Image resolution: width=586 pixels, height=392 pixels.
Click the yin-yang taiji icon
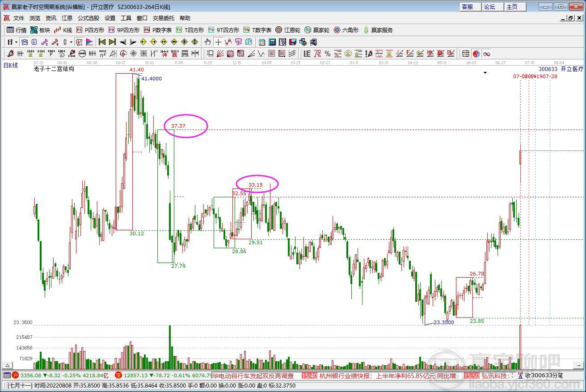pyautogui.click(x=476, y=54)
